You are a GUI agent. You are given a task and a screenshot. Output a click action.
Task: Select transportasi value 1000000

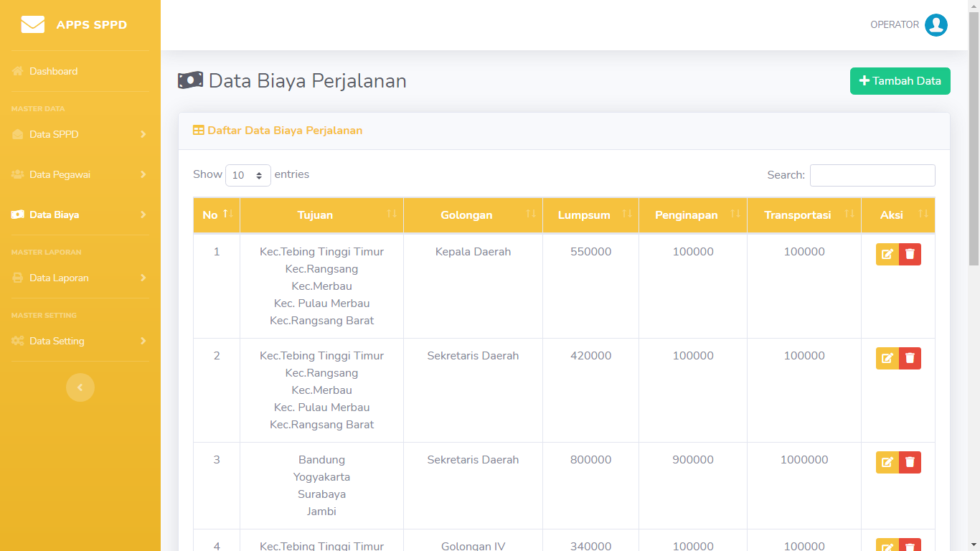[804, 460]
